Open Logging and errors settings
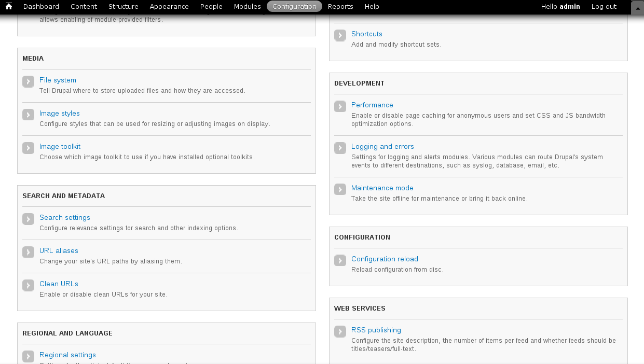 [x=382, y=147]
